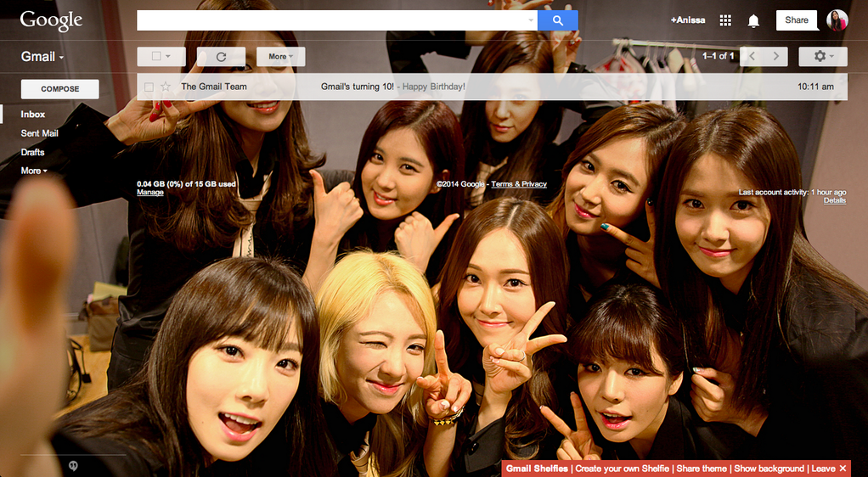This screenshot has width=868, height=477.
Task: Click the Google logo
Action: [x=51, y=21]
